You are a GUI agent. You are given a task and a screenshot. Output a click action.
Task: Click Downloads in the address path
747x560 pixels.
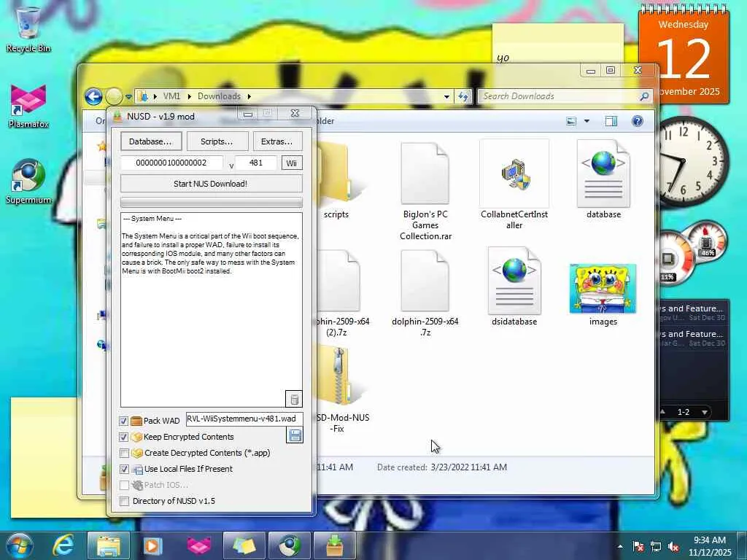(x=219, y=96)
